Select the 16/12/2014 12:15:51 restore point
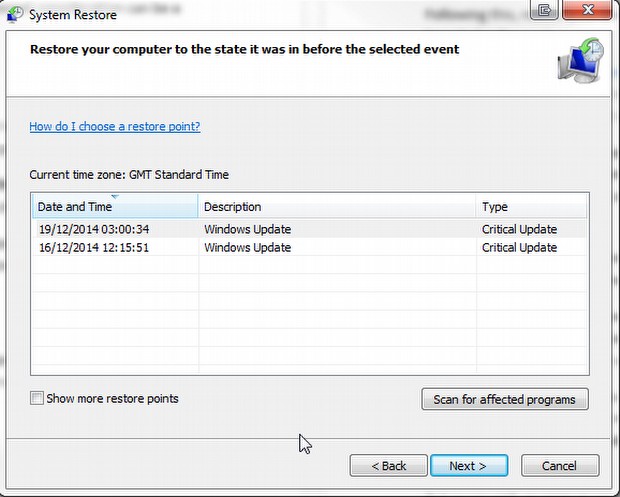Image resolution: width=620 pixels, height=497 pixels. (x=94, y=247)
